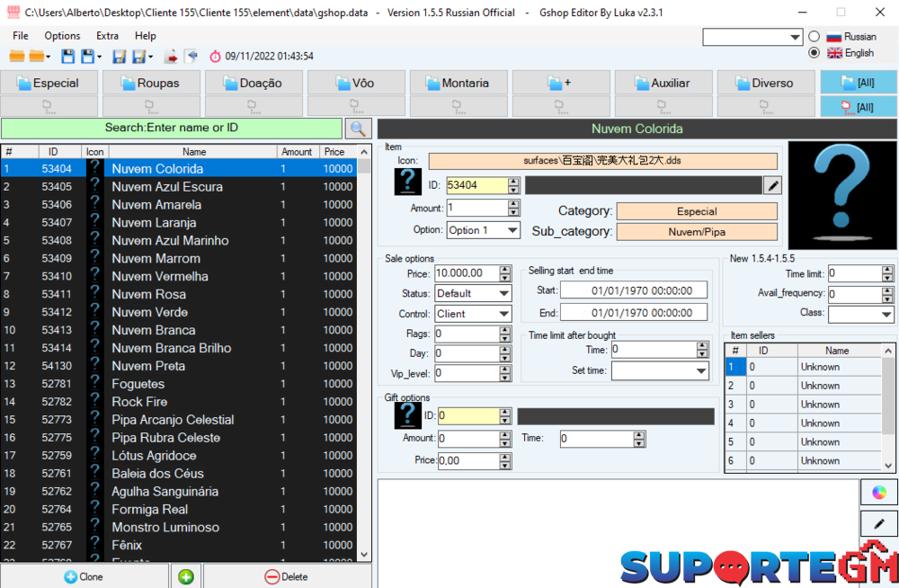This screenshot has width=899, height=588.
Task: Click the export icon with red arrow
Action: click(171, 57)
